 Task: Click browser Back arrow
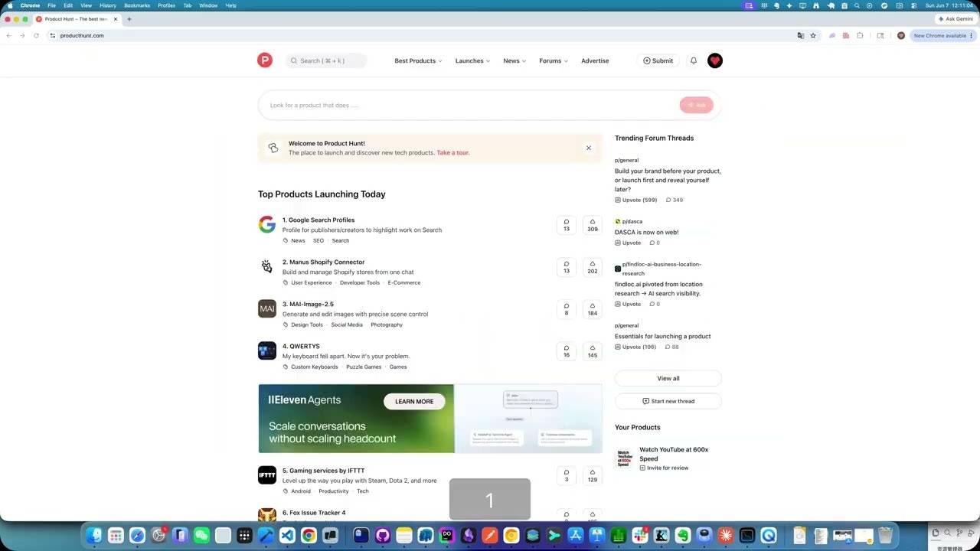pyautogui.click(x=8, y=35)
